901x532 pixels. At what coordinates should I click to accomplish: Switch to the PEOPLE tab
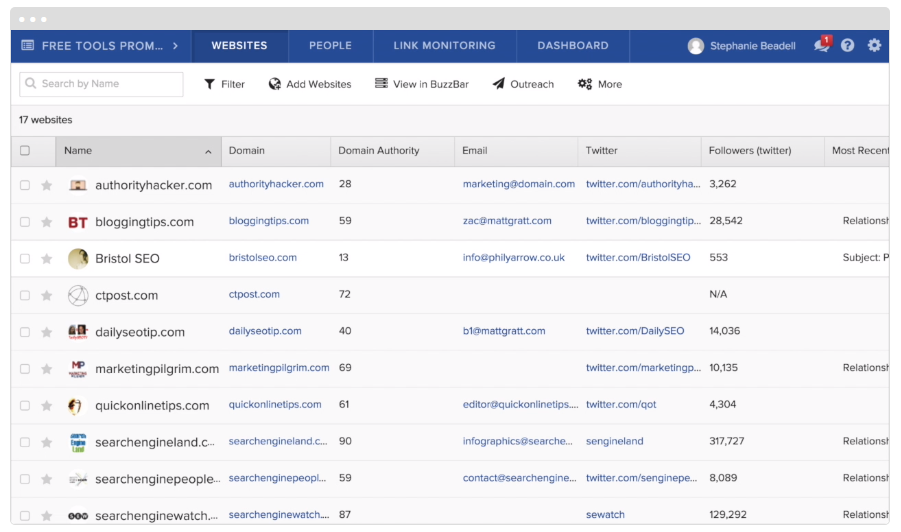coord(330,46)
